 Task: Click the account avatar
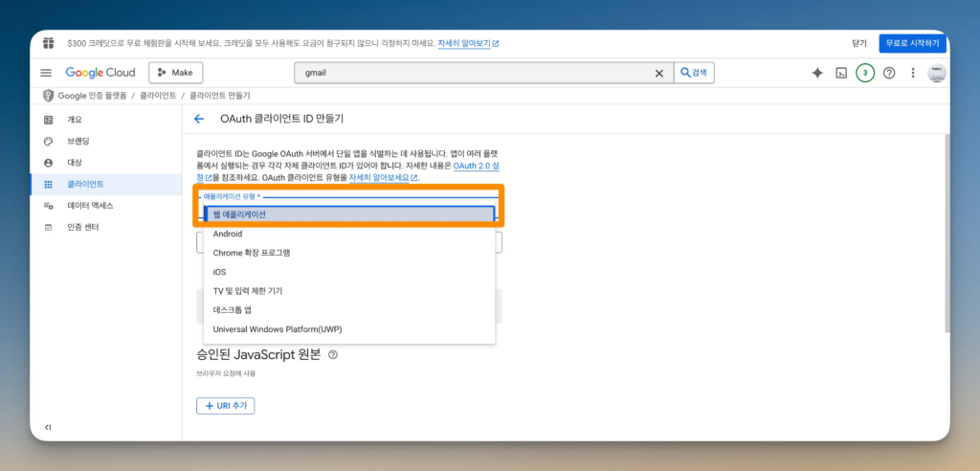click(936, 73)
